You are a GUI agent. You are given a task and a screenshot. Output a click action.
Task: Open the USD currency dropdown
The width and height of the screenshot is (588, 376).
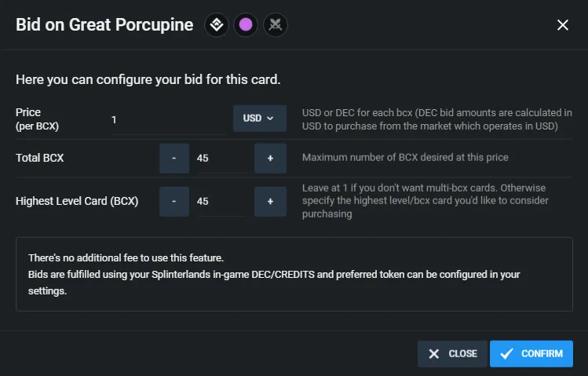(260, 119)
